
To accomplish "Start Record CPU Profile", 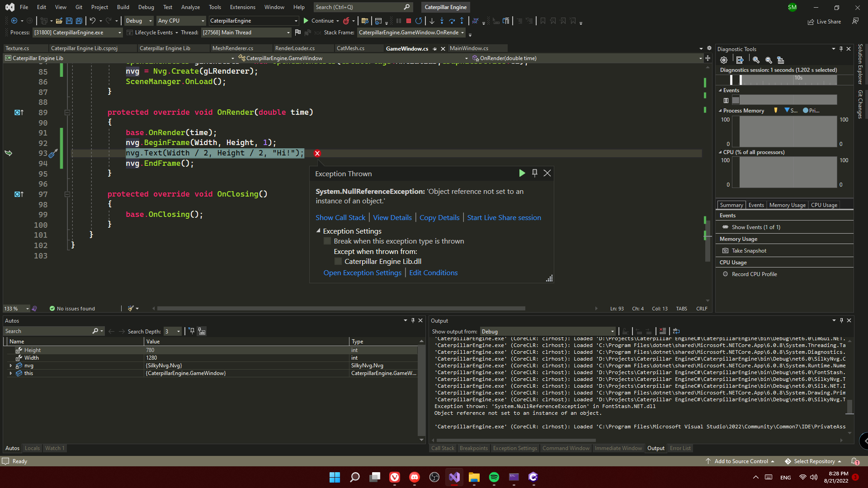I will 754,274.
